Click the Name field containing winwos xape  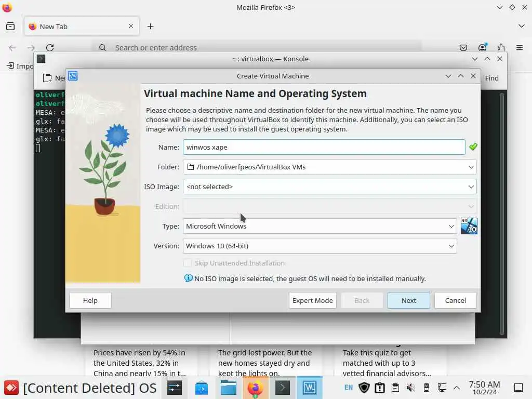coord(324,147)
